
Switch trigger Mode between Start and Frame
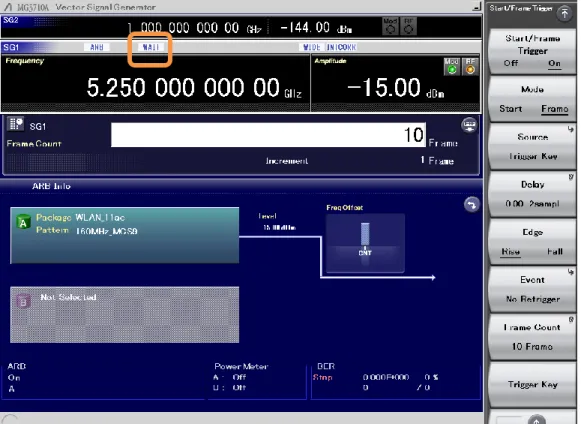click(532, 99)
